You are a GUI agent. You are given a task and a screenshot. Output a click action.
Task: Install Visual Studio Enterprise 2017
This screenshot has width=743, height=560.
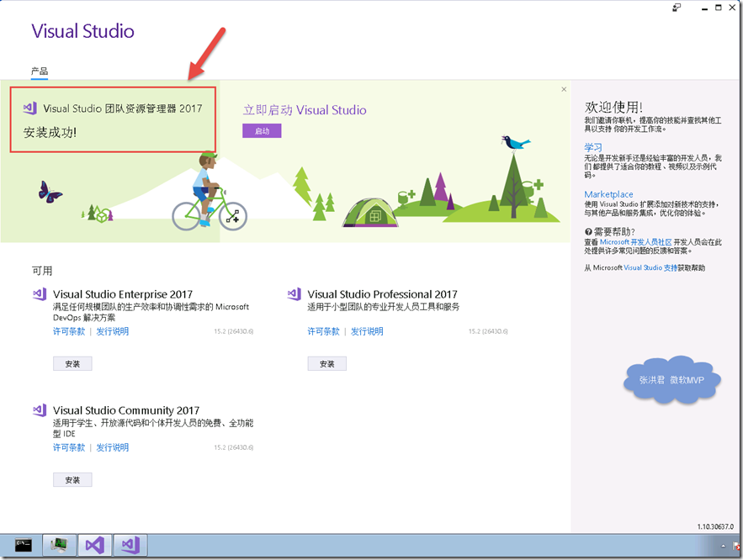point(72,363)
